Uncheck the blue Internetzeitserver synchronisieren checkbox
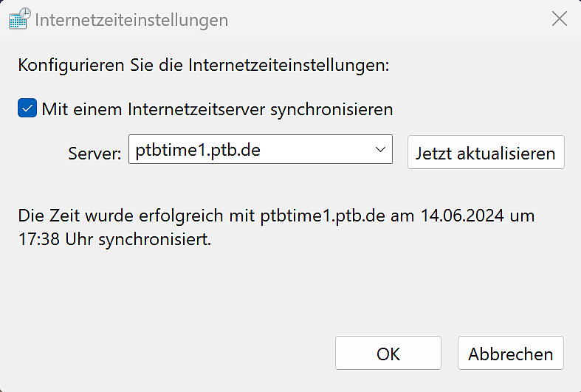 27,108
